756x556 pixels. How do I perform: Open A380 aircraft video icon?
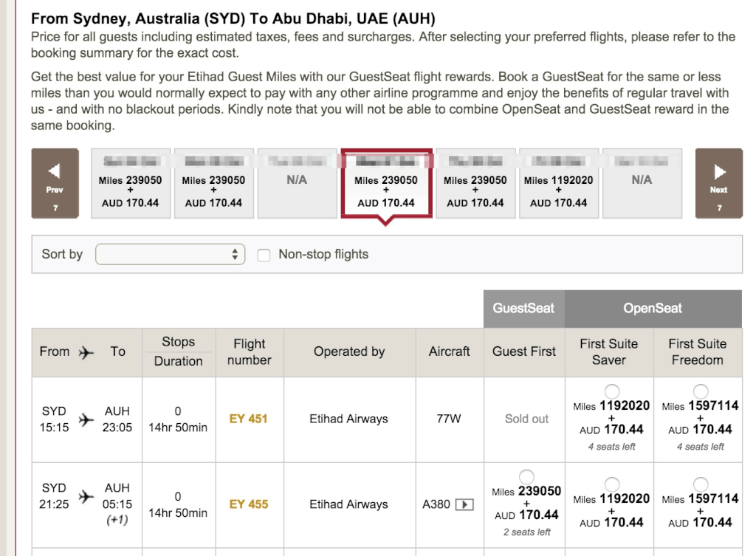pos(464,504)
